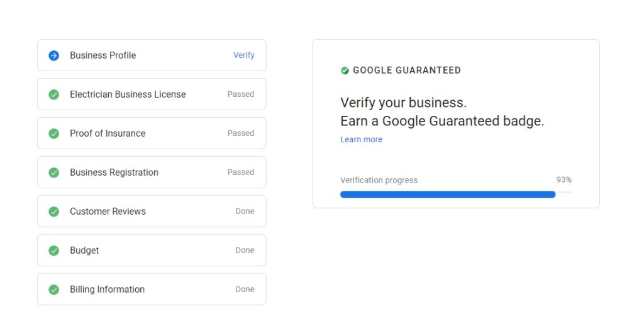Open the Customer Reviews row
Image resolution: width=644 pixels, height=335 pixels.
108,212
